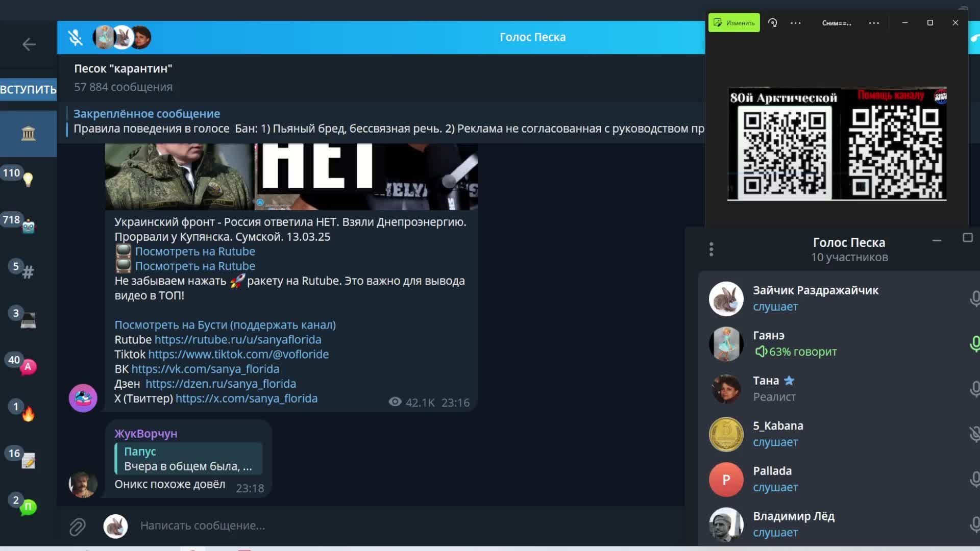The height and width of the screenshot is (551, 980).
Task: Open the robot folder with 718 unread
Action: pos(28,226)
